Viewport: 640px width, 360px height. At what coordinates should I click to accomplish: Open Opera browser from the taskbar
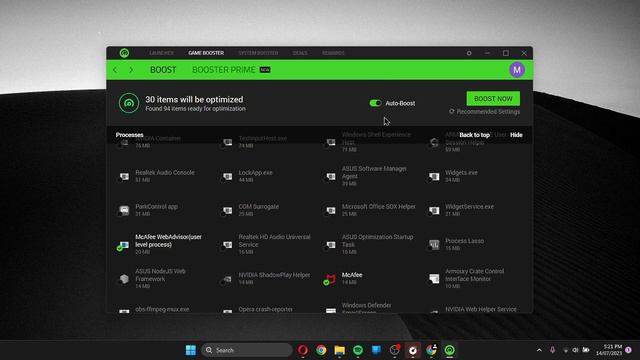pos(302,350)
